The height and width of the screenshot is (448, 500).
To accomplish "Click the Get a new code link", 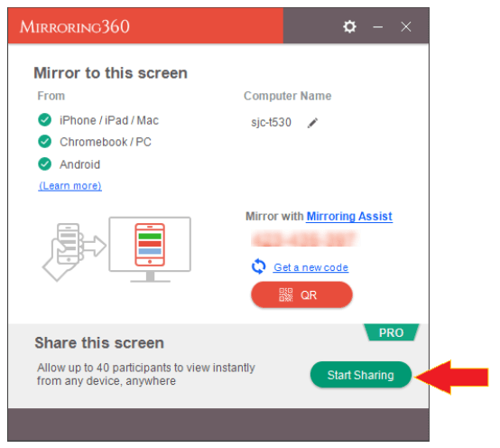I will click(310, 267).
